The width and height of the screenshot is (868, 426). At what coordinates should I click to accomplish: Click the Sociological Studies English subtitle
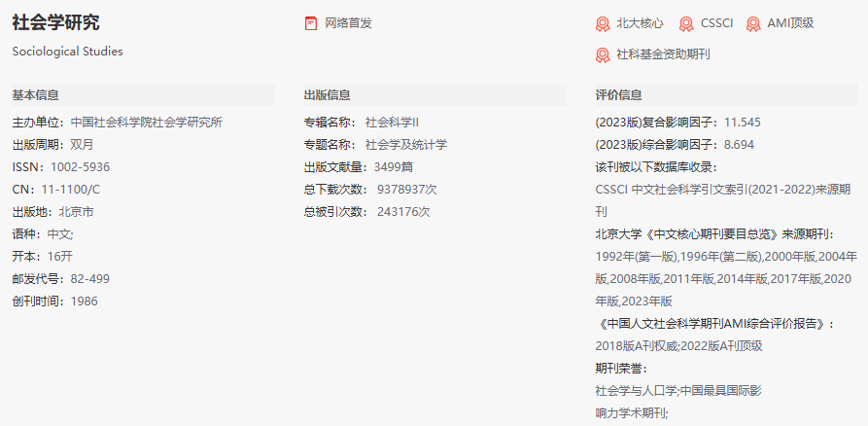67,52
